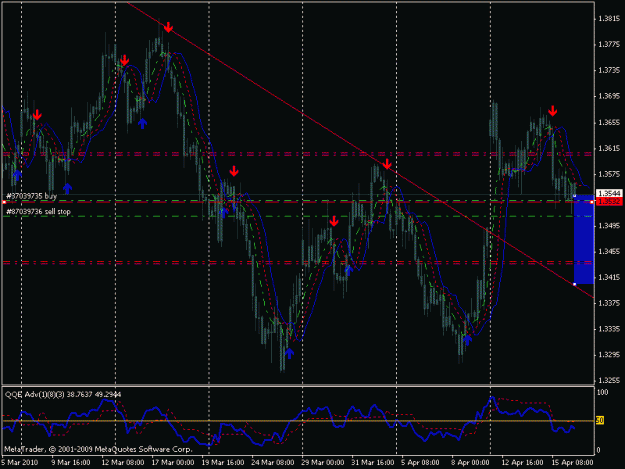Click the '5 Mar 2010' date label
625x469 pixels.
click(x=20, y=462)
